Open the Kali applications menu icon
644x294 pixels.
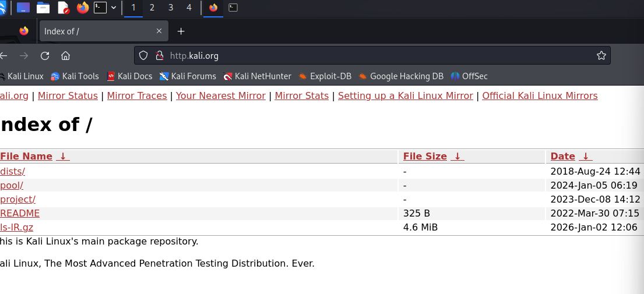click(3, 8)
